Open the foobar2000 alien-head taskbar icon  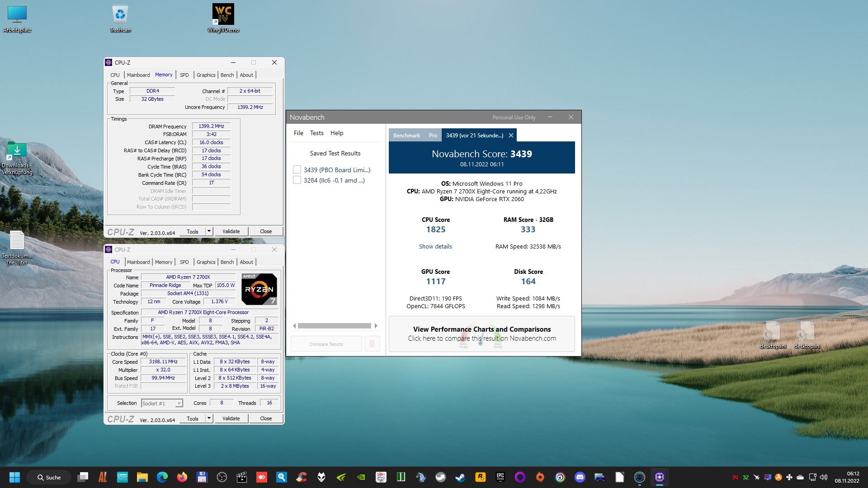click(x=321, y=477)
